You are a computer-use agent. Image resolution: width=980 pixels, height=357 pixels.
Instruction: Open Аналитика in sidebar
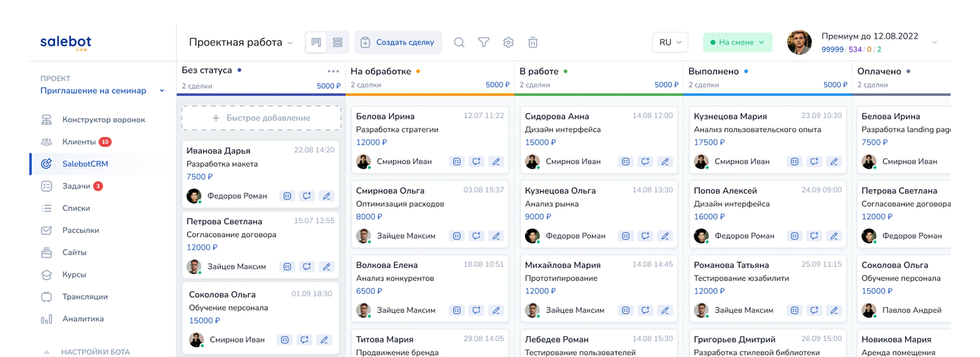[83, 319]
